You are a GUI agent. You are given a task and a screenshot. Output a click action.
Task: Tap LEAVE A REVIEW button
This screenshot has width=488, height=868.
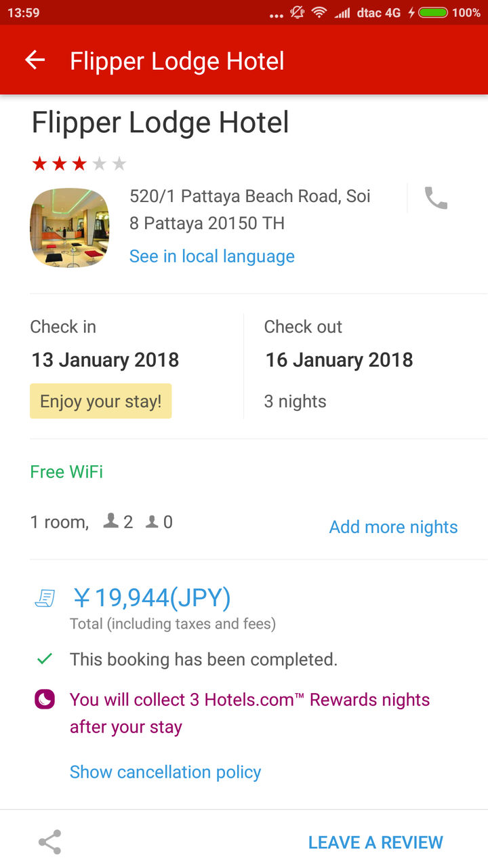pos(375,842)
